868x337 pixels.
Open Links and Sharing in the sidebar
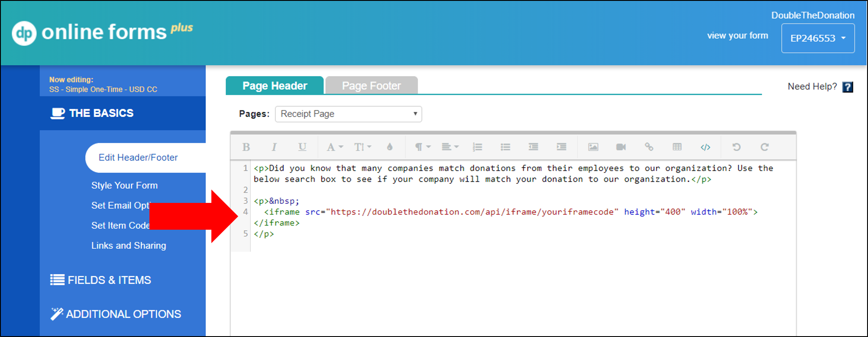point(129,245)
